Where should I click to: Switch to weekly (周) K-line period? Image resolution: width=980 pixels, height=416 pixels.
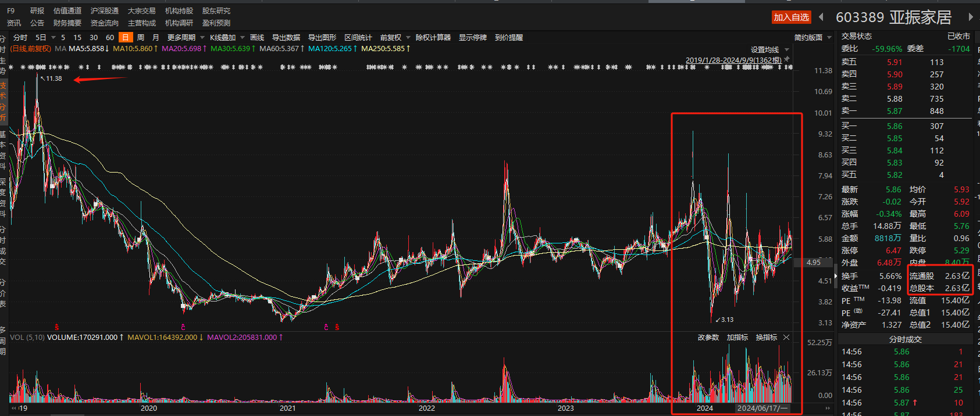click(x=140, y=37)
